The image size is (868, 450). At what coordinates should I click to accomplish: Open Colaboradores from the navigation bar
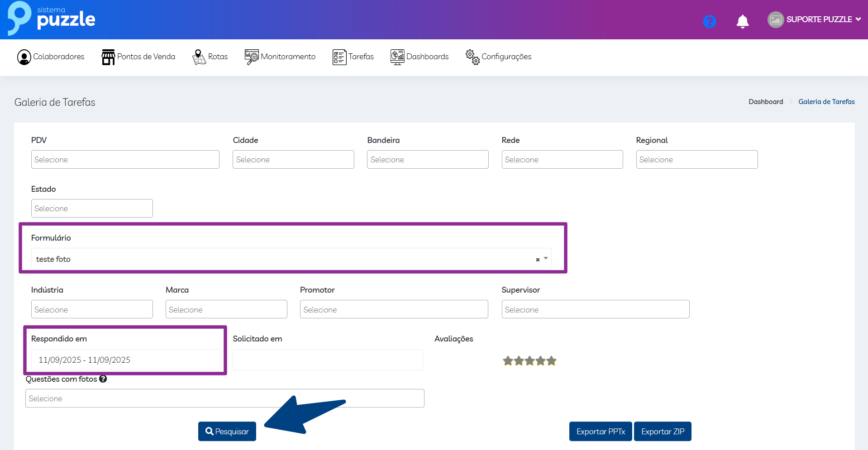coord(51,57)
